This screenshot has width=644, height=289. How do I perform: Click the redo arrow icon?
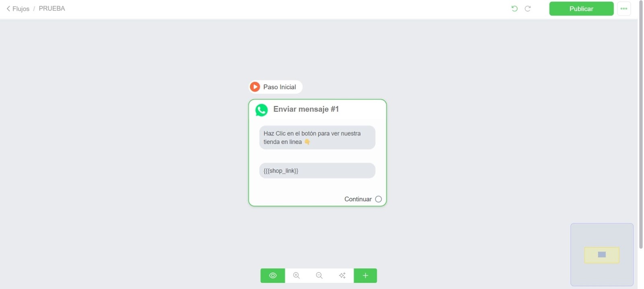pyautogui.click(x=528, y=8)
